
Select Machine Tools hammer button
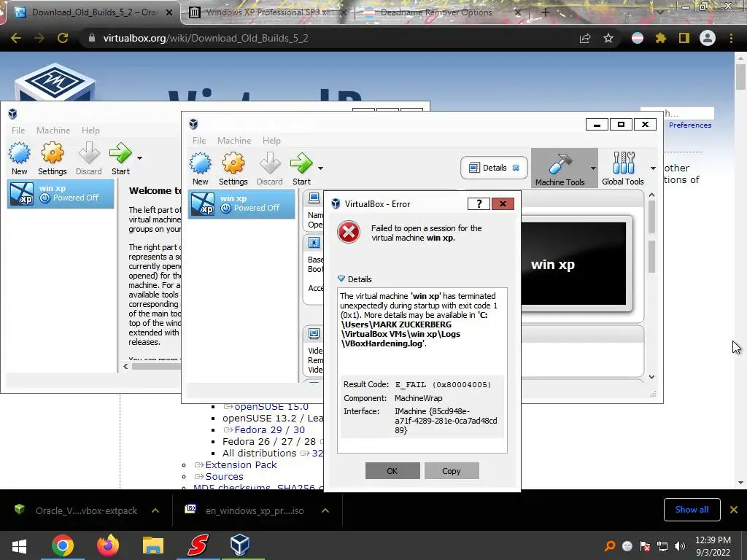[560, 168]
